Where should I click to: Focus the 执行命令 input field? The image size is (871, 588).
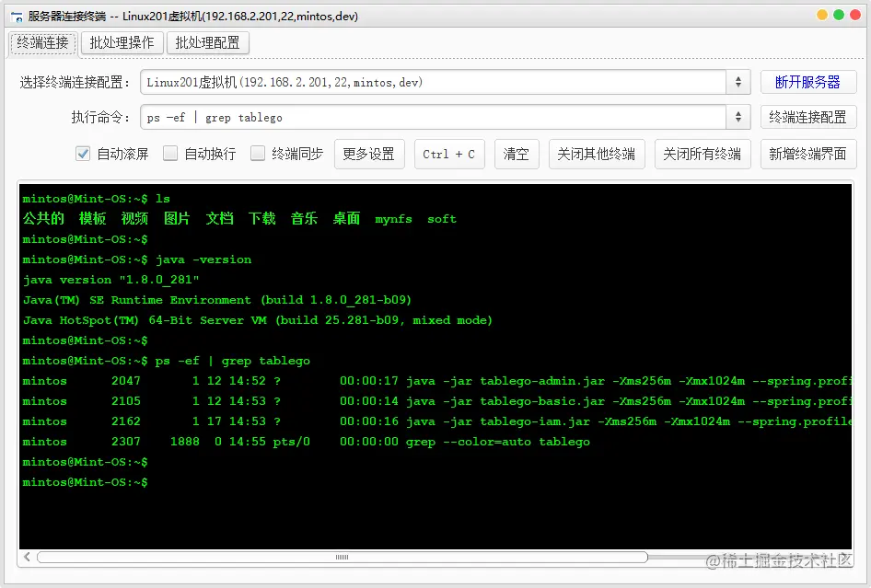click(434, 117)
